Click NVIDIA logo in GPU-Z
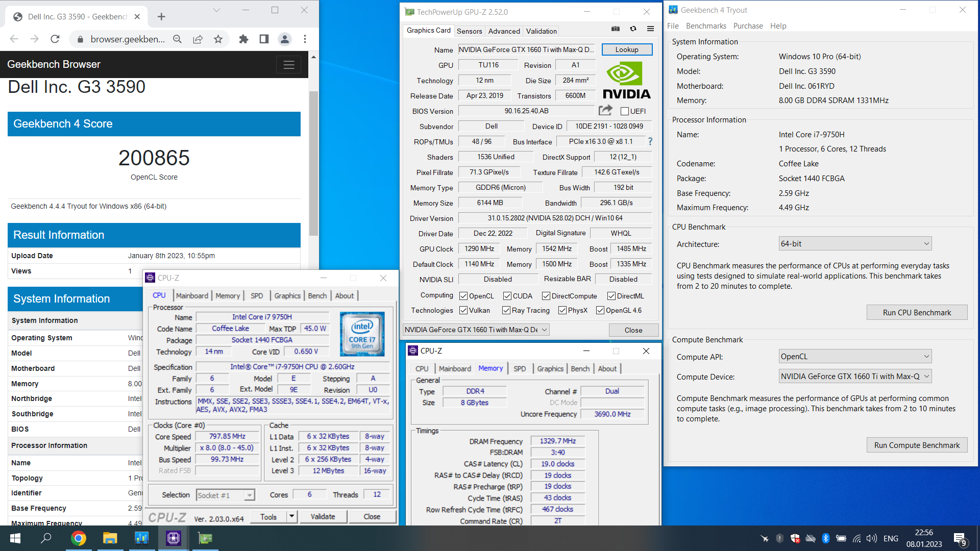This screenshot has height=551, width=980. click(626, 80)
